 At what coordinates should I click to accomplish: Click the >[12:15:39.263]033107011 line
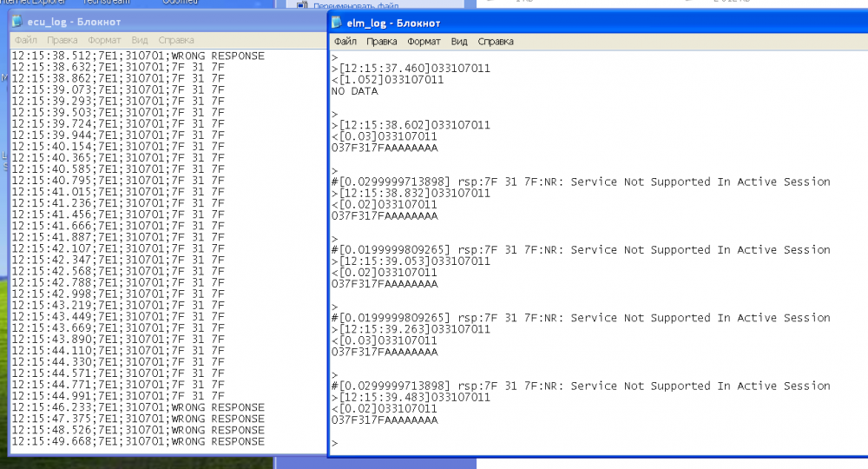click(x=411, y=329)
